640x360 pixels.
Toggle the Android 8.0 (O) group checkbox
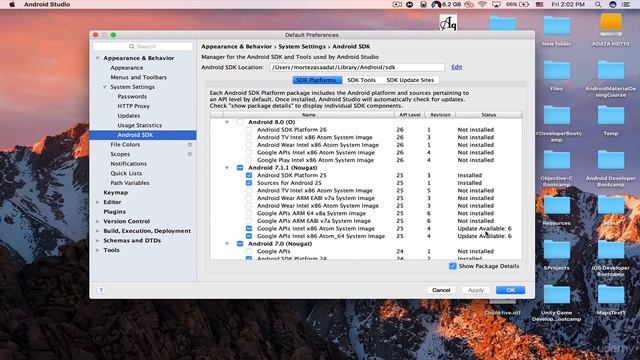tap(240, 122)
